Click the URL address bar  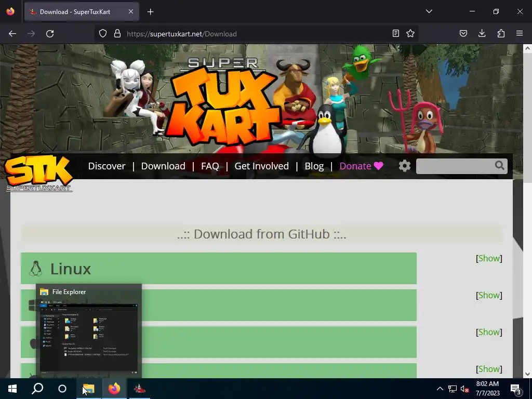pyautogui.click(x=256, y=34)
